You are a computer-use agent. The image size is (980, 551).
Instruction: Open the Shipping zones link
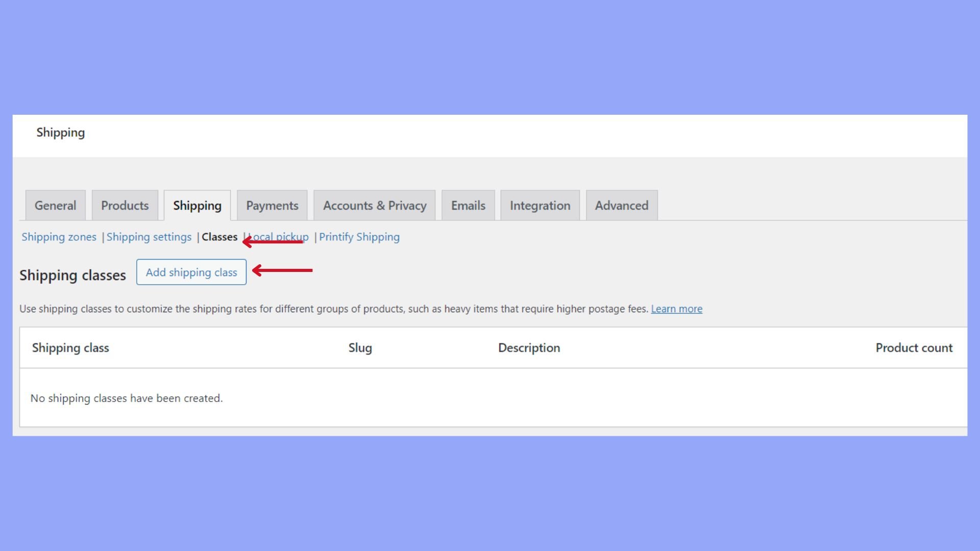click(x=59, y=237)
